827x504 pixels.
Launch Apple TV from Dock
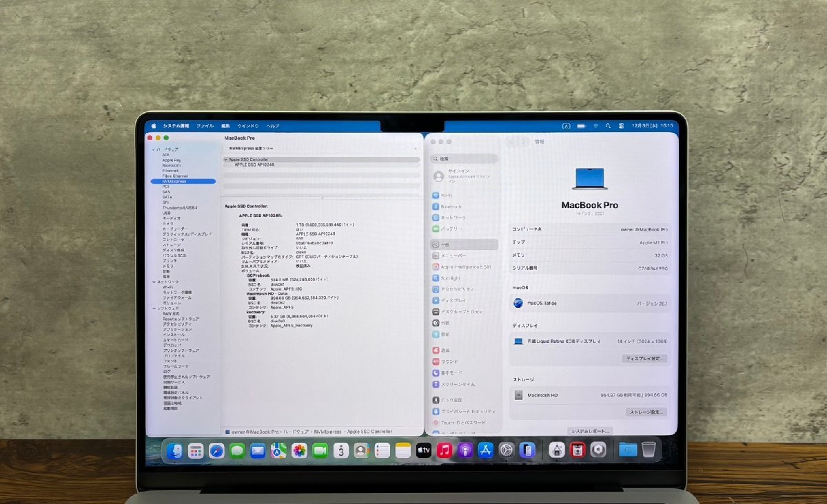tap(424, 450)
